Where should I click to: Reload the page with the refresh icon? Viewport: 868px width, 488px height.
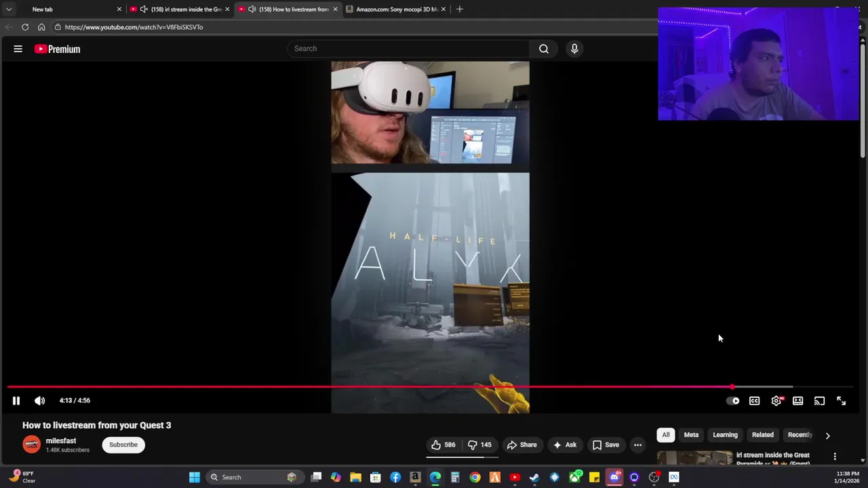tap(25, 27)
